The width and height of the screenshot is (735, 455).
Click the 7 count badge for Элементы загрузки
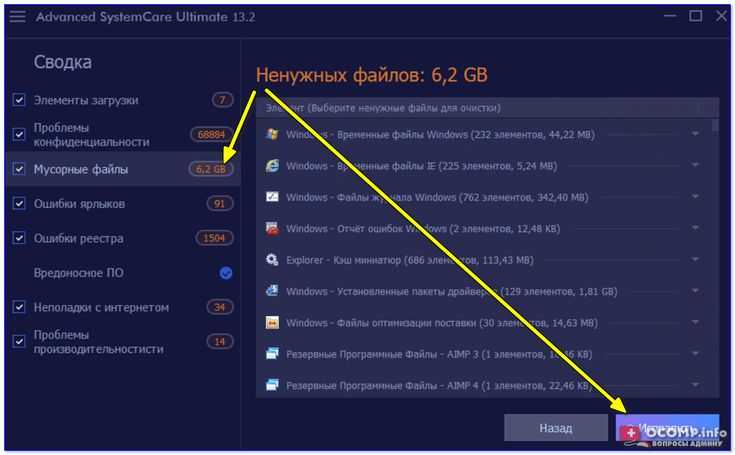[x=222, y=100]
